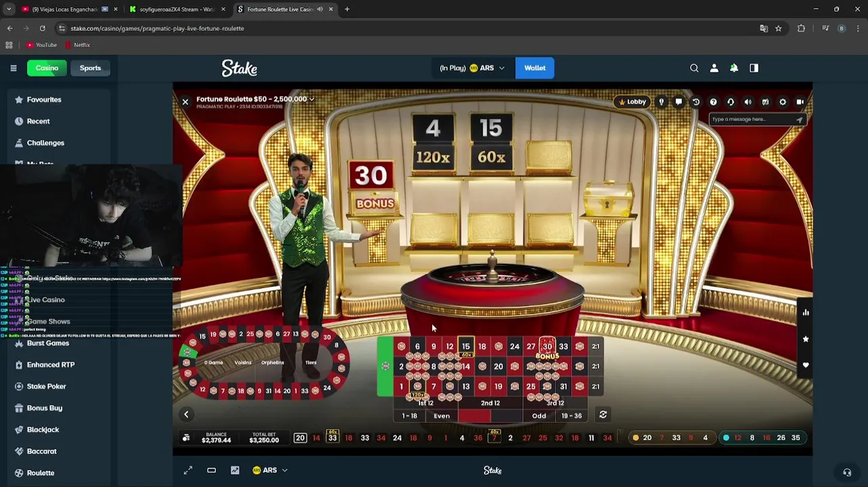Click the chips icon beside Balance
Viewport: 868px width, 487px height.
[x=186, y=438]
